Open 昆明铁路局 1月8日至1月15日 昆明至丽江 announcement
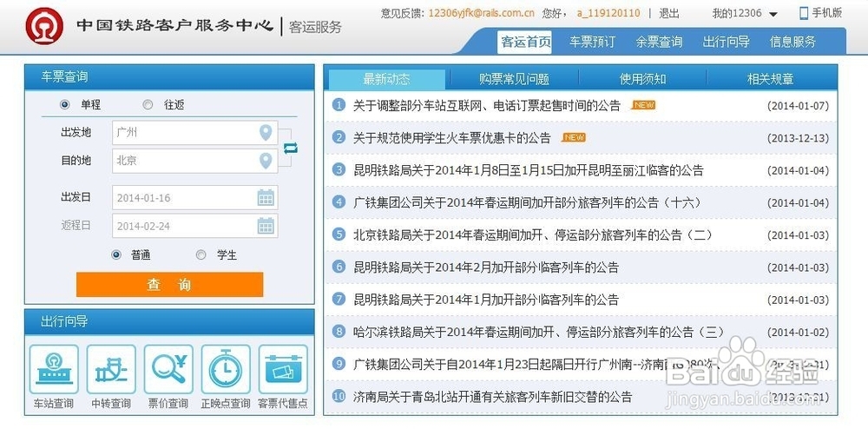This screenshot has height=429, width=868. click(529, 170)
